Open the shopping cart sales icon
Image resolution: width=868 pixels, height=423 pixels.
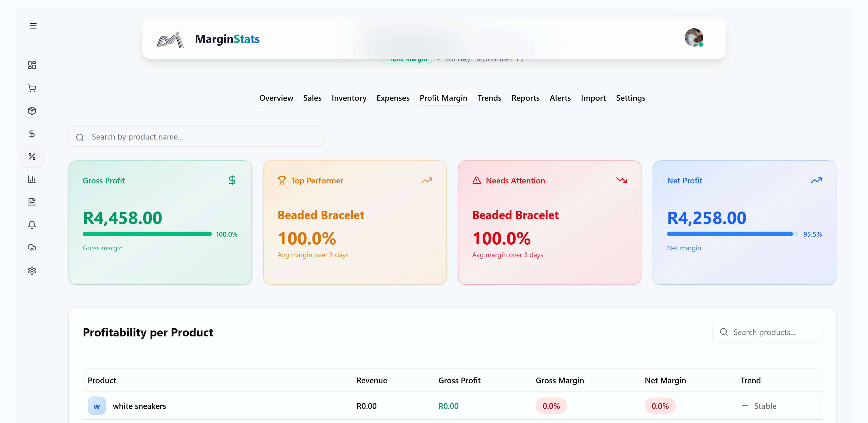(x=32, y=88)
